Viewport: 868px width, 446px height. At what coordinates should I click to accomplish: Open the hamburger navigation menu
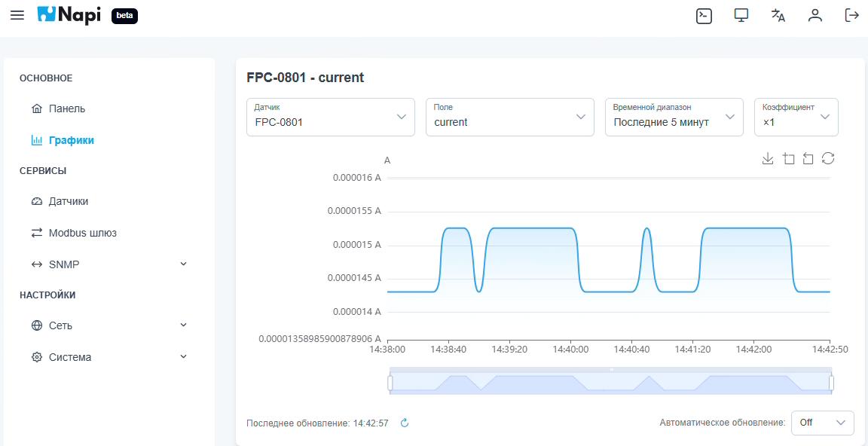17,16
